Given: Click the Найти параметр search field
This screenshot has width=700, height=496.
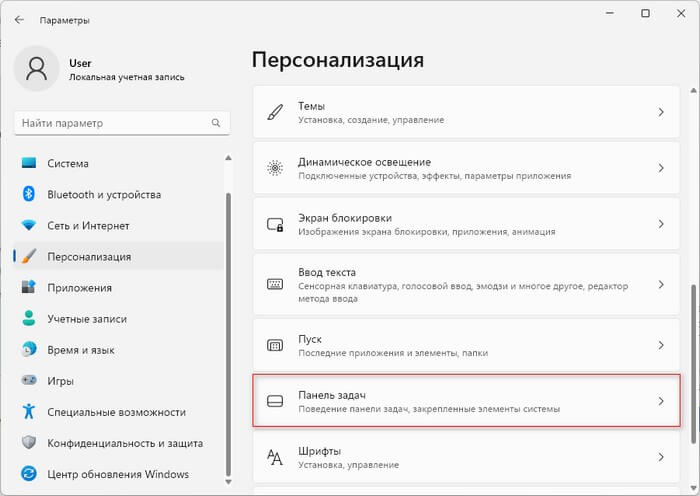Looking at the screenshot, I should tap(122, 123).
